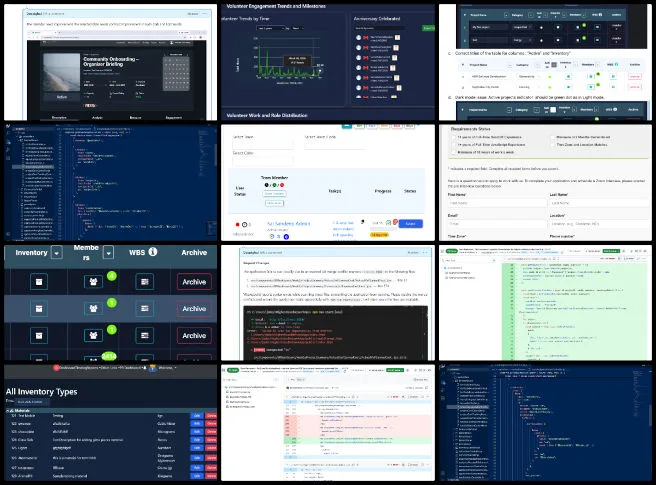Screen dimensions: 656x485
Task: Open WBS icon in third project row
Action: 145,335
